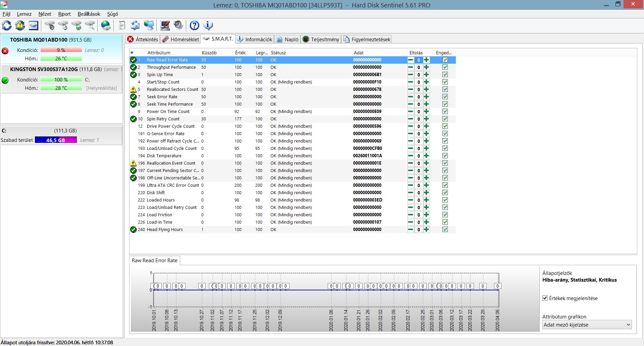Image resolution: width=644 pixels, height=346 pixels.
Task: Toggle enabled checkbox for Load-in Time
Action: pyautogui.click(x=445, y=222)
